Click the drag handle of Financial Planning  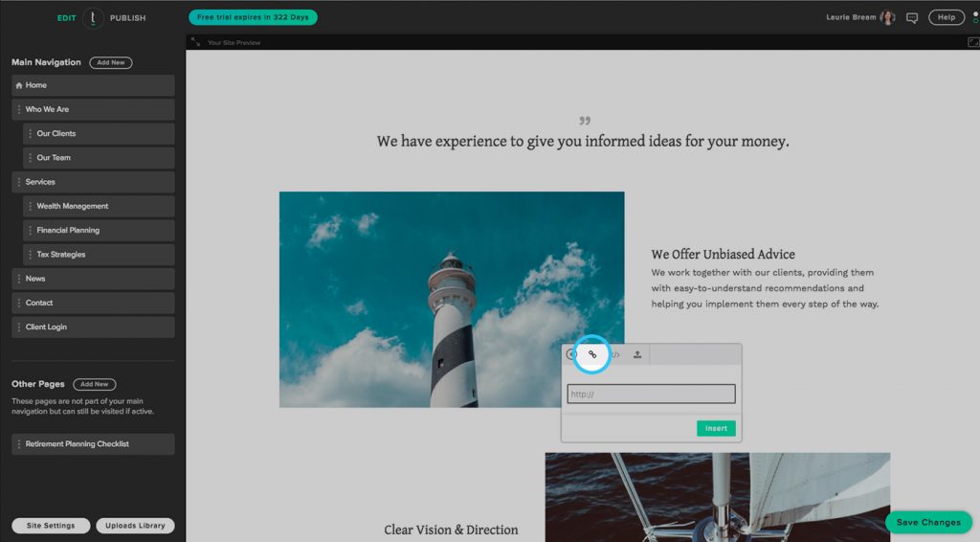coord(30,230)
